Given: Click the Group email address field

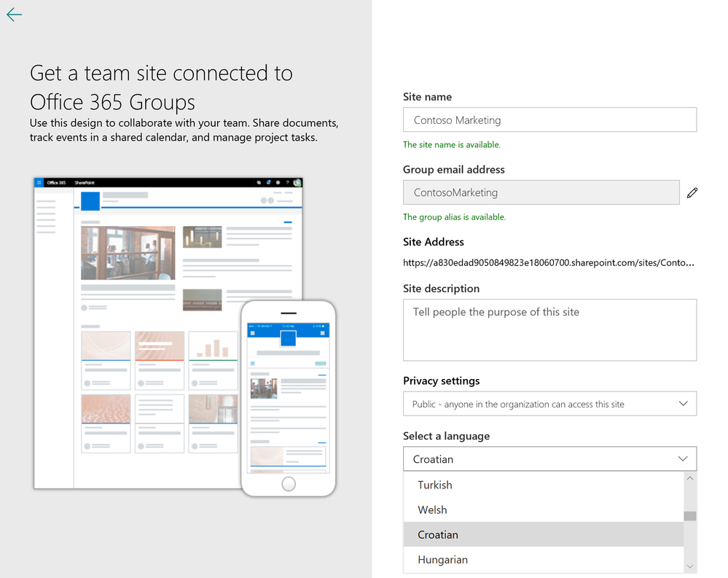Looking at the screenshot, I should tap(541, 192).
